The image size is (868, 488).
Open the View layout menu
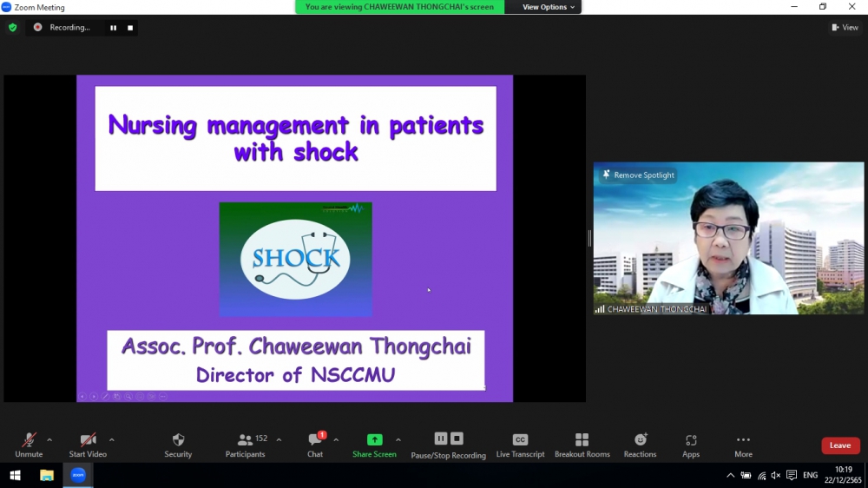(845, 28)
